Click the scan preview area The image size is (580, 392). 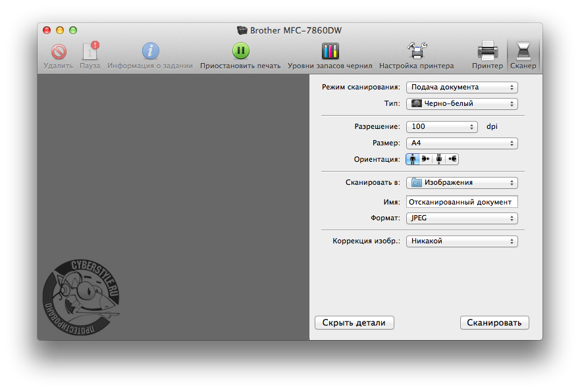click(x=173, y=207)
